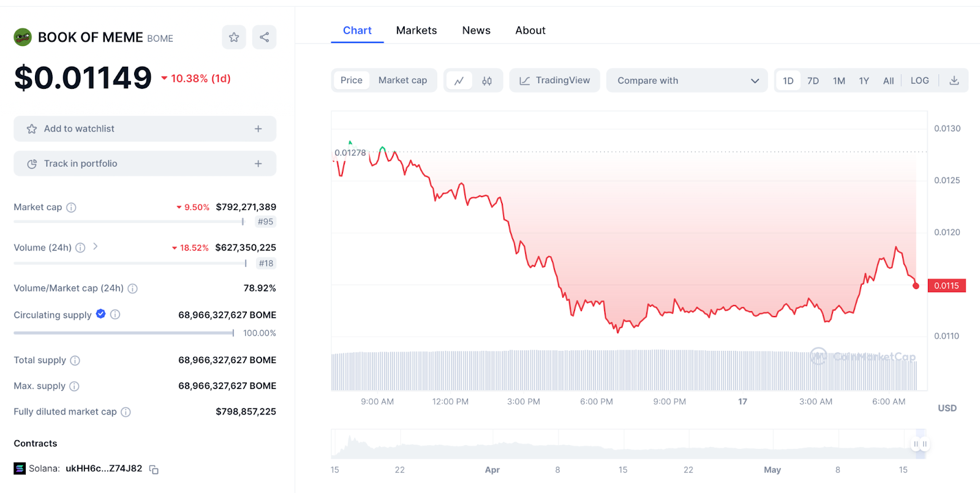This screenshot has height=493, width=980.
Task: Click the verified badge next to Circulating supply
Action: pyautogui.click(x=100, y=314)
